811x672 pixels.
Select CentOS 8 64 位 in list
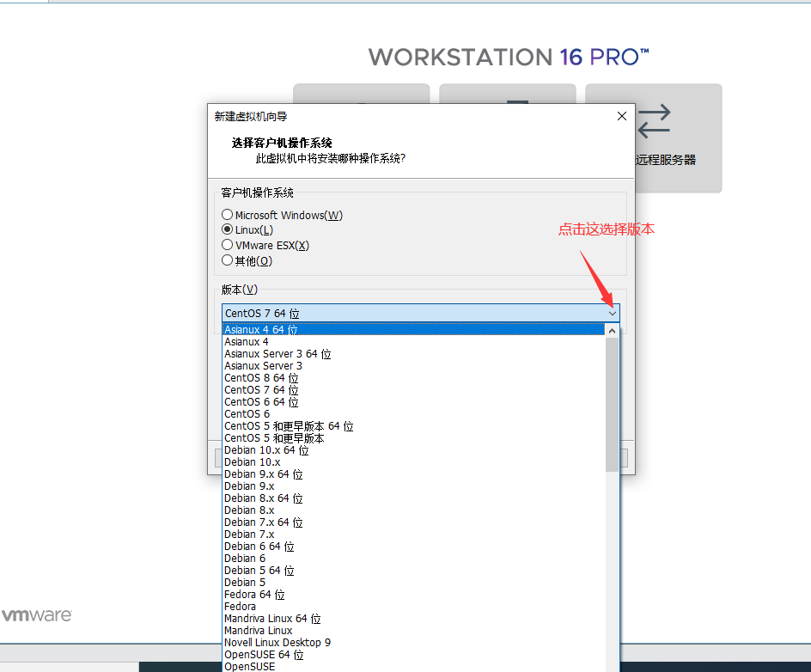(x=413, y=377)
